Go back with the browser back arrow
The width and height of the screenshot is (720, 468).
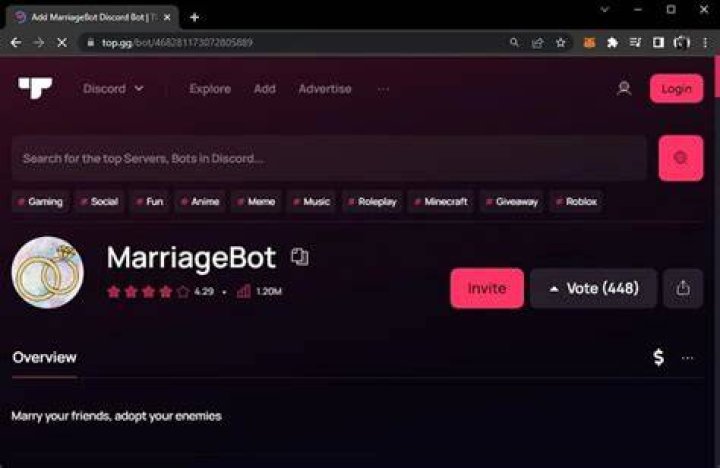pyautogui.click(x=16, y=43)
